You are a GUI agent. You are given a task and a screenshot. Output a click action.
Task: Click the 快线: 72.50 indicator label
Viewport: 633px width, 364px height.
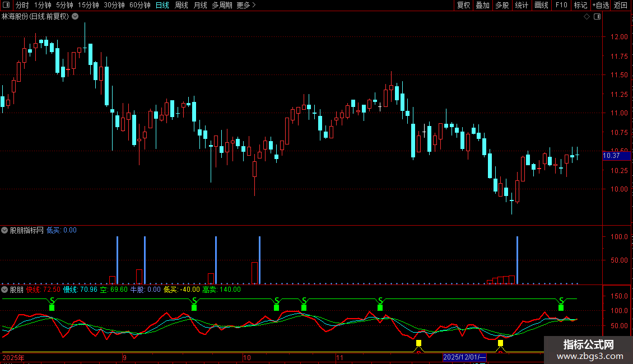(43, 290)
